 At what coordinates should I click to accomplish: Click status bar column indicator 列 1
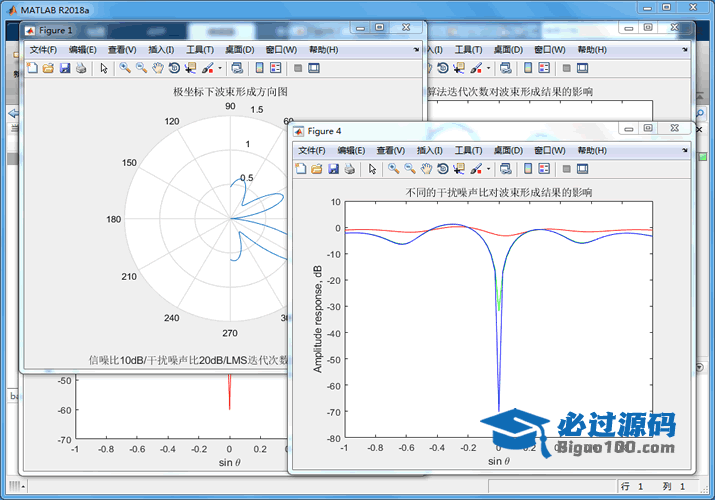pos(674,486)
